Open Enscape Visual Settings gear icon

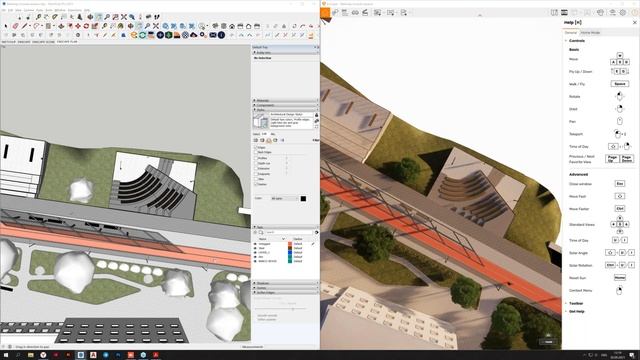[623, 13]
